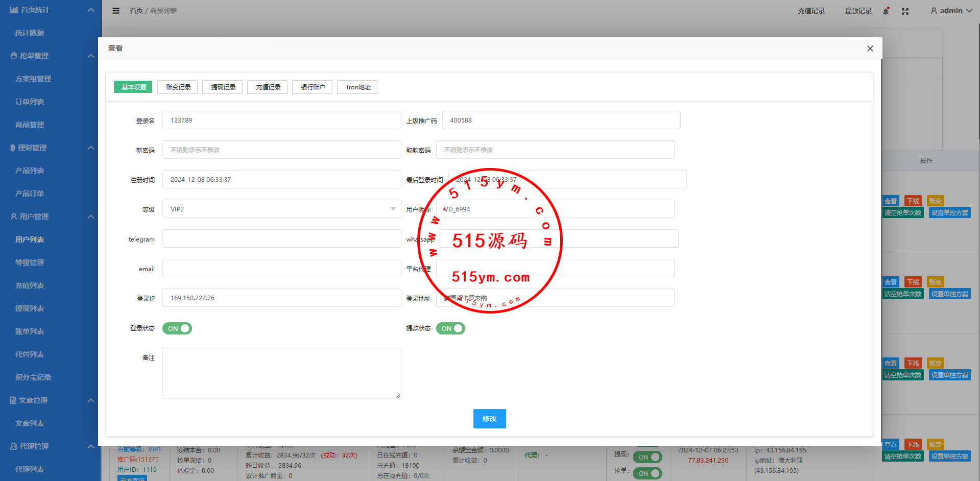
Task: Expand the admin user menu arrow
Action: pyautogui.click(x=969, y=11)
